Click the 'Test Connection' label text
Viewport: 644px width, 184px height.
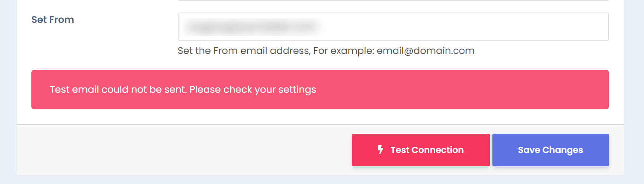(427, 150)
